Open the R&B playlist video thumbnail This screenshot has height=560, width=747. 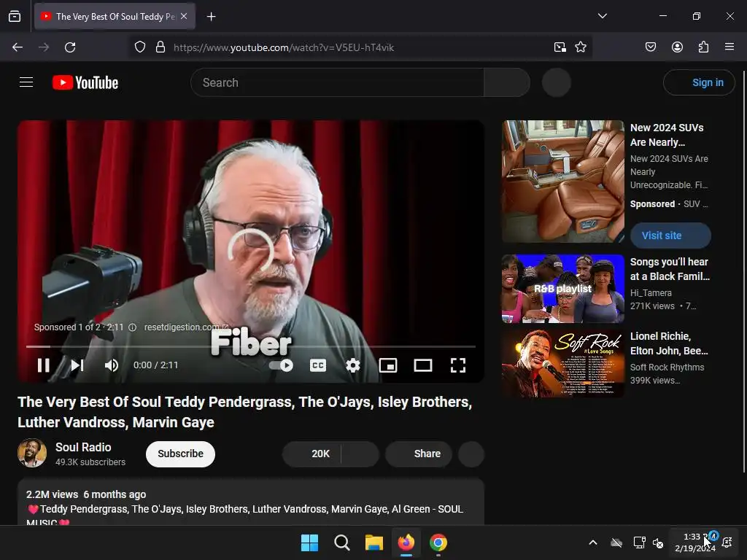pyautogui.click(x=562, y=289)
